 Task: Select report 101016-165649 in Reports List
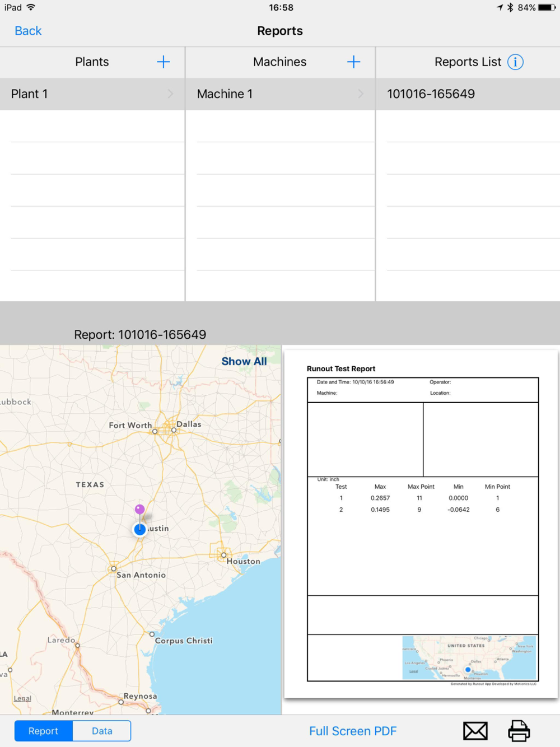tap(468, 94)
